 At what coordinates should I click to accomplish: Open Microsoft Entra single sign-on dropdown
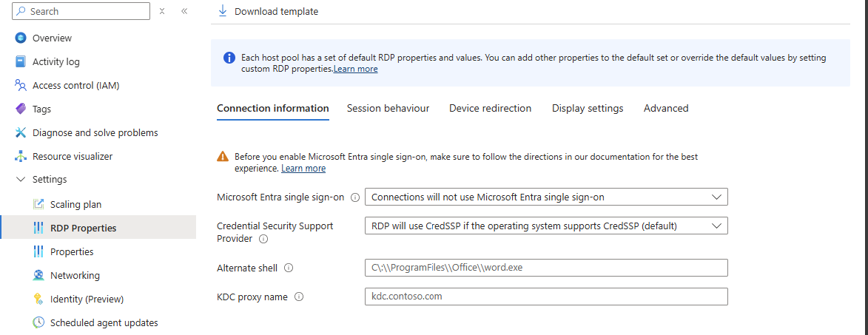coord(546,197)
